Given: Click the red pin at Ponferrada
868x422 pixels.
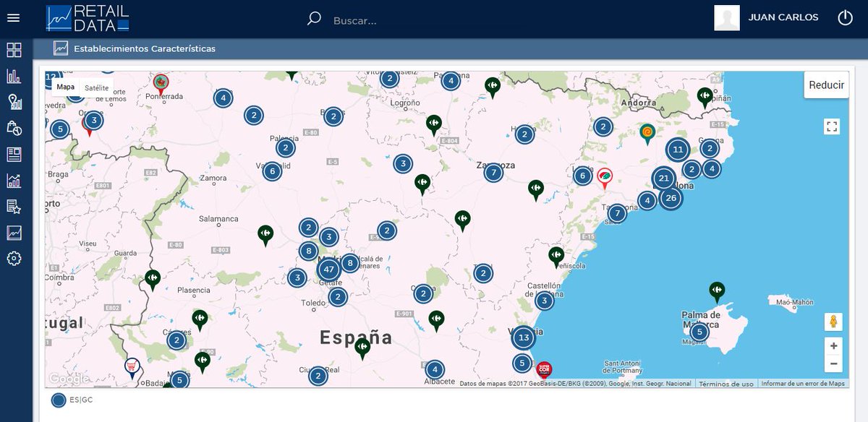Looking at the screenshot, I should [161, 85].
